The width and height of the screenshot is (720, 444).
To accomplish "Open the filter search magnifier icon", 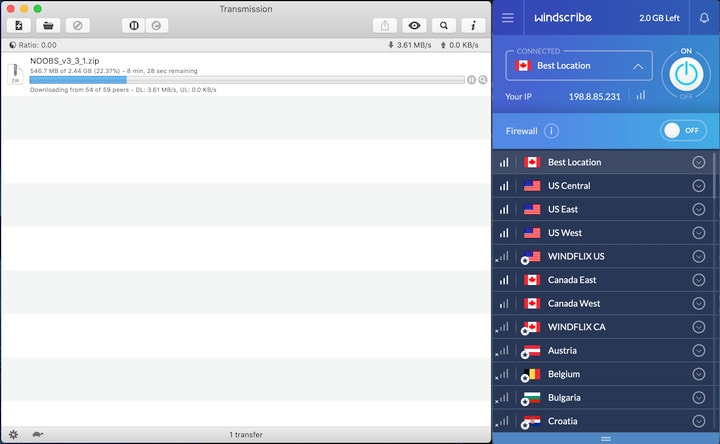I will (x=443, y=26).
